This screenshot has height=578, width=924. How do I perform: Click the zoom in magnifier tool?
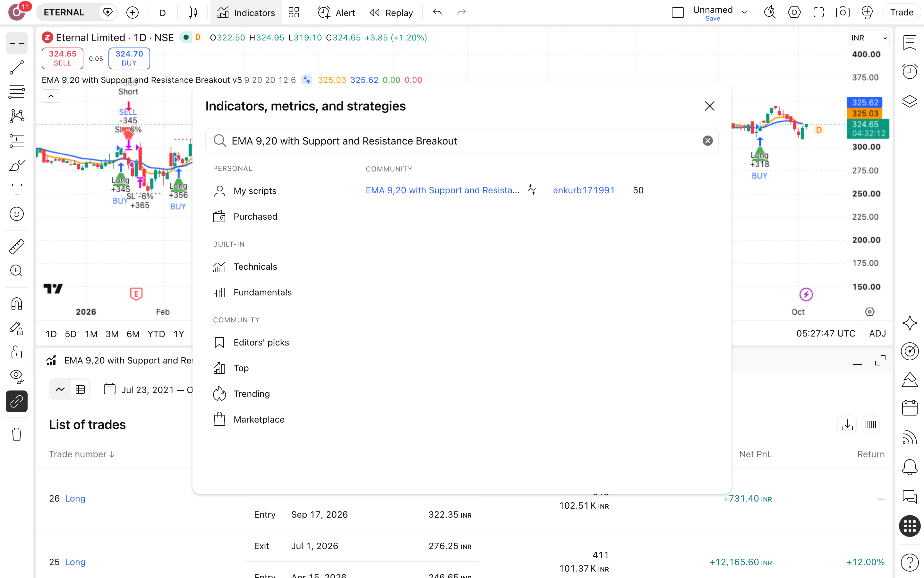pos(16,271)
